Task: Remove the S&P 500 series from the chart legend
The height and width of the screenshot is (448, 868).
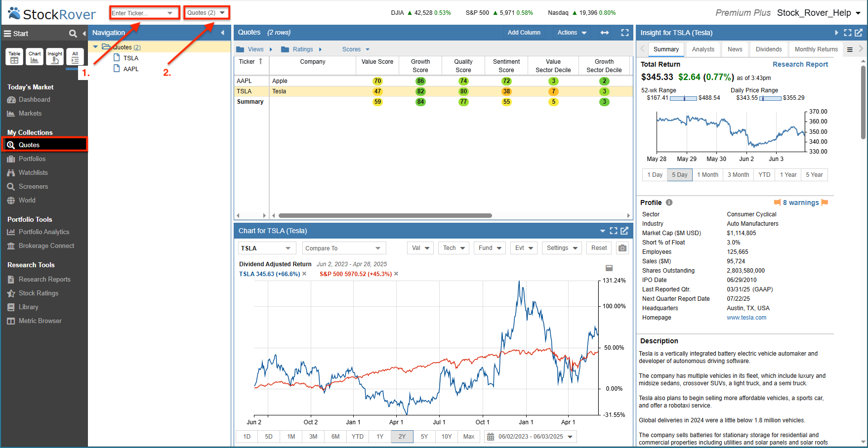Action: 396,274
